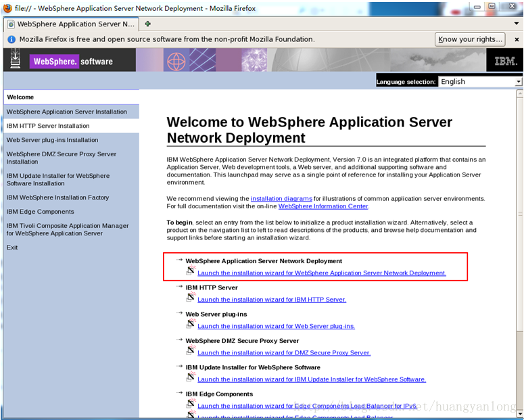524x420 pixels.
Task: Dismiss the Mozilla info bar
Action: click(x=517, y=39)
